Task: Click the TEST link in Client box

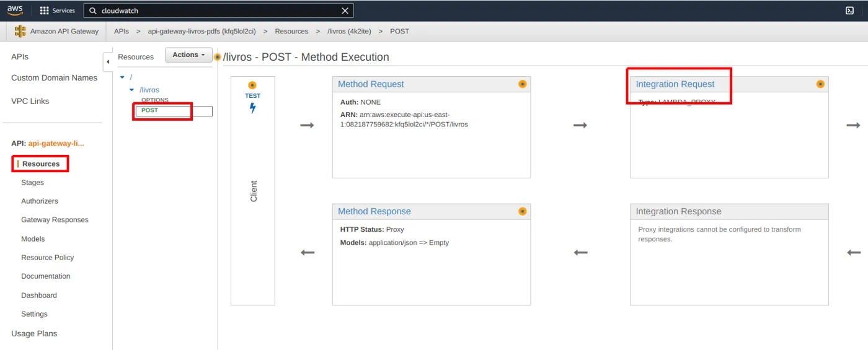Action: coord(253,96)
